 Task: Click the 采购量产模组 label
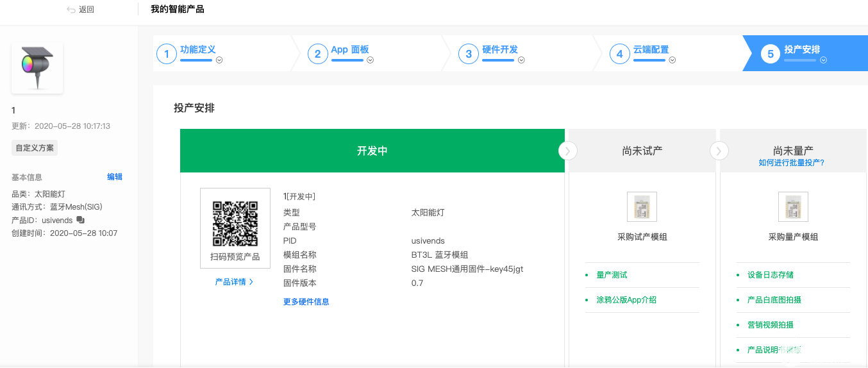[x=793, y=237]
